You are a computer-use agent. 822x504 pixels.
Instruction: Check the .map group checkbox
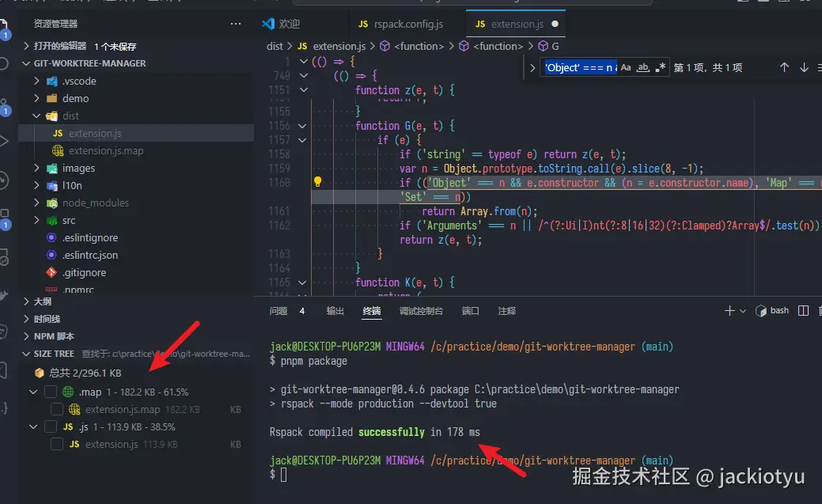tap(51, 392)
